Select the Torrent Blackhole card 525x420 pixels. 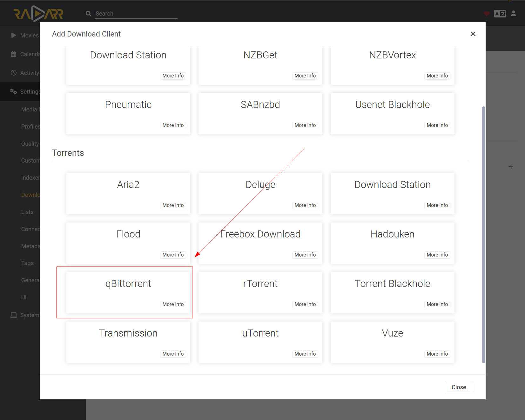(393, 293)
